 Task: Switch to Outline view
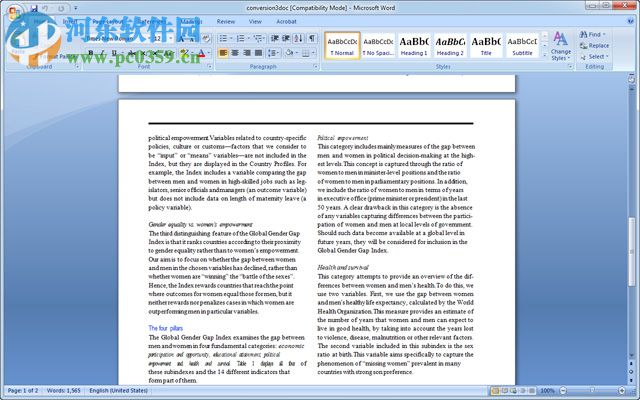point(523,391)
